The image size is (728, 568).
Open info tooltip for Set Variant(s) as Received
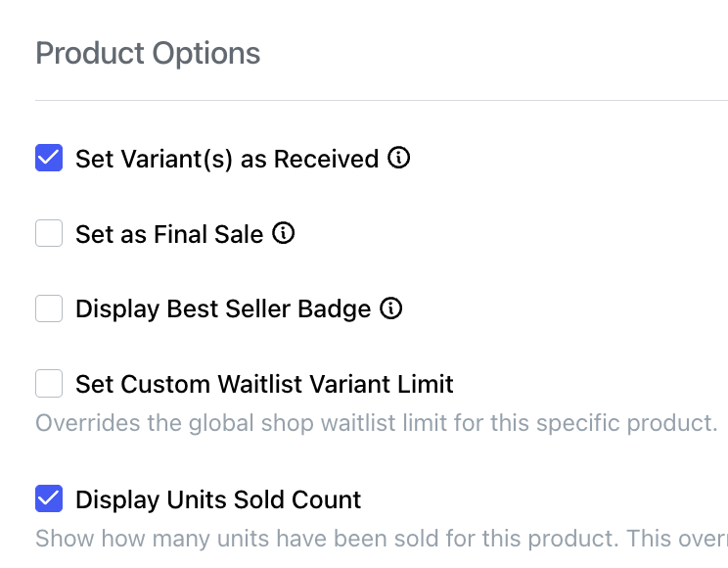pyautogui.click(x=399, y=158)
